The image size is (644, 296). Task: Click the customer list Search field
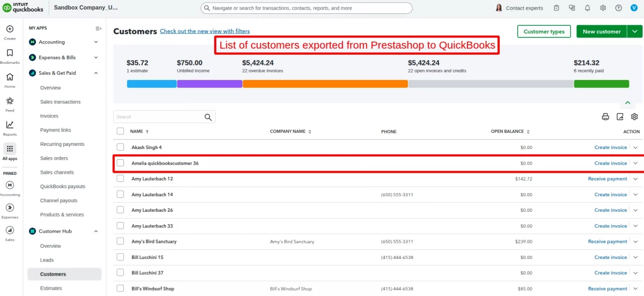pos(164,117)
